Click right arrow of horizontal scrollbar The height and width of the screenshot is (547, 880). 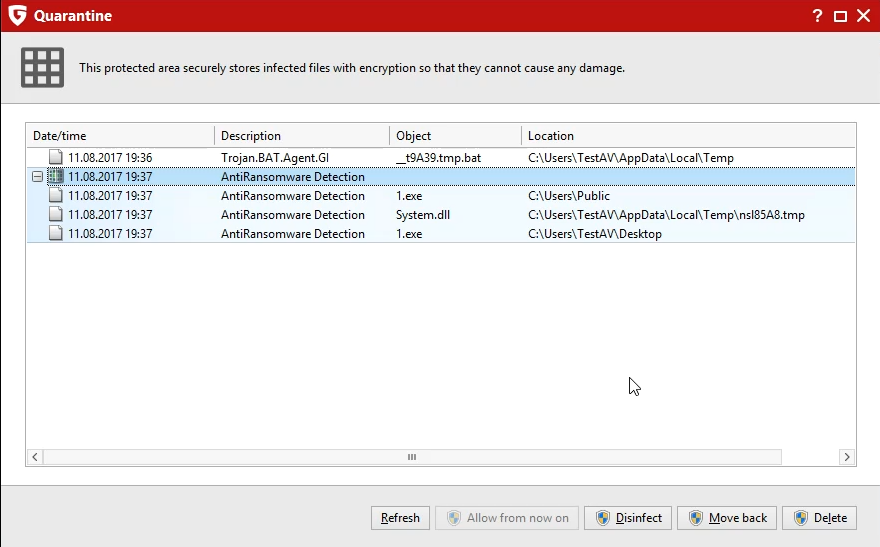click(x=847, y=457)
